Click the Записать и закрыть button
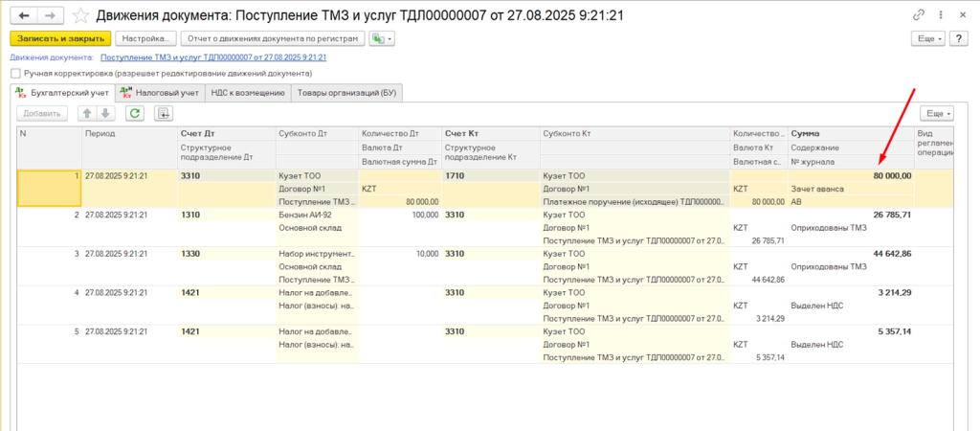 pos(59,38)
